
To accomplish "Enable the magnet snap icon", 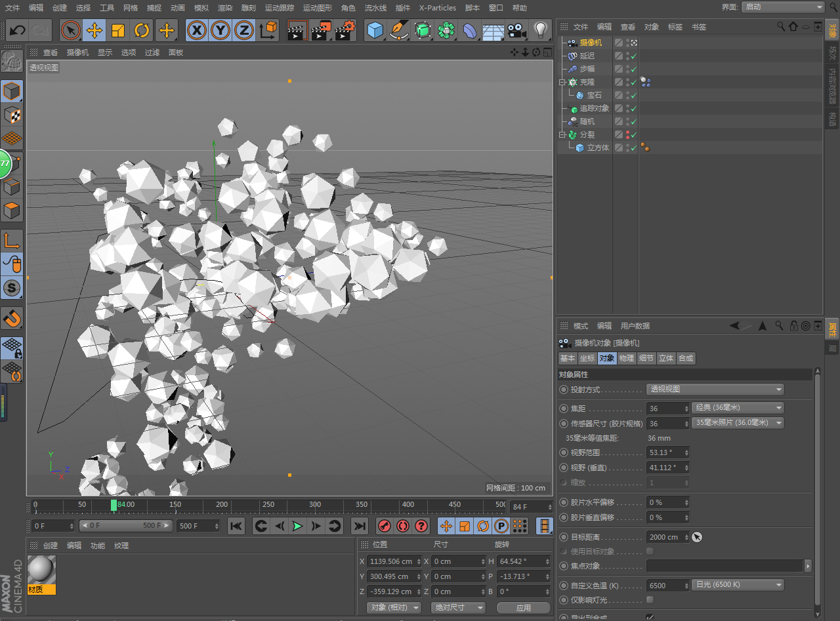I will (12, 319).
